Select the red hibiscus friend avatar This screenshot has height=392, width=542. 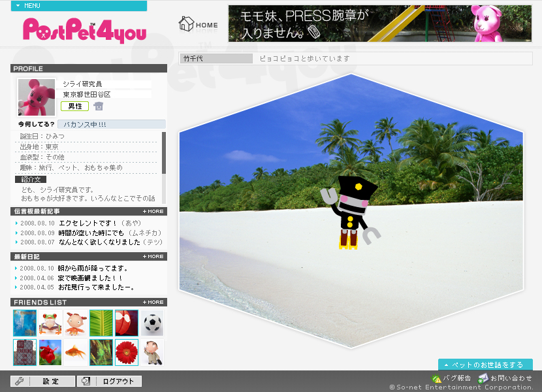point(50,352)
